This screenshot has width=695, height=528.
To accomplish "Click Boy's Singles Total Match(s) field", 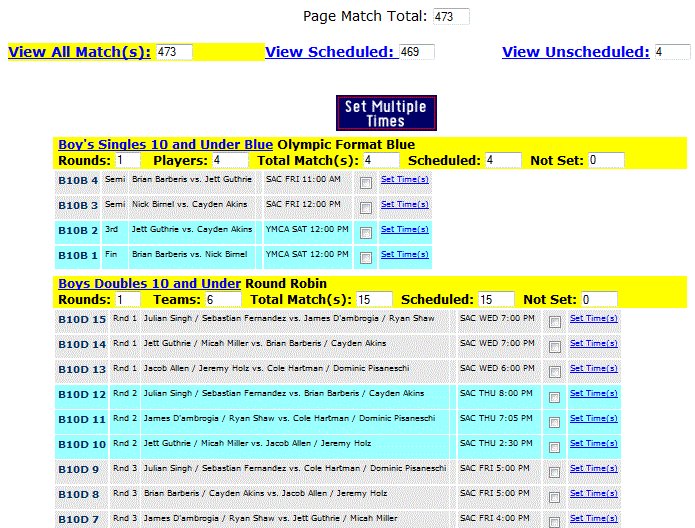I will click(381, 160).
